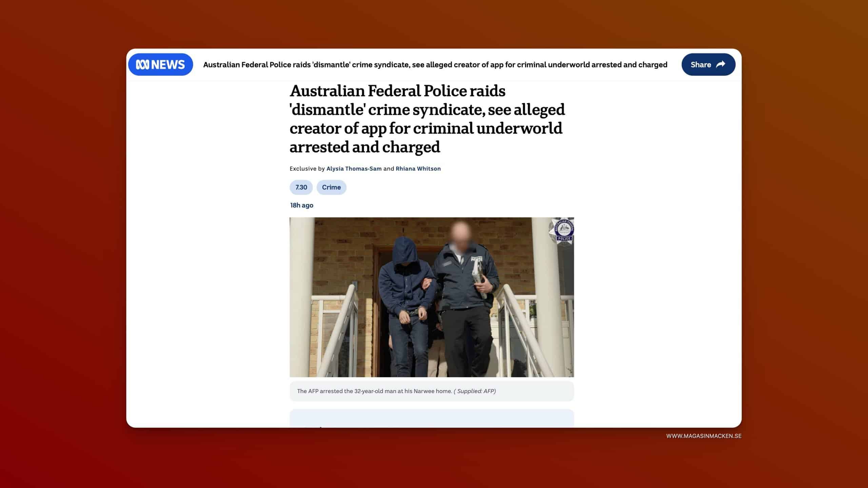Open the arrest photo of handcuffed man
The image size is (868, 488).
click(x=432, y=297)
